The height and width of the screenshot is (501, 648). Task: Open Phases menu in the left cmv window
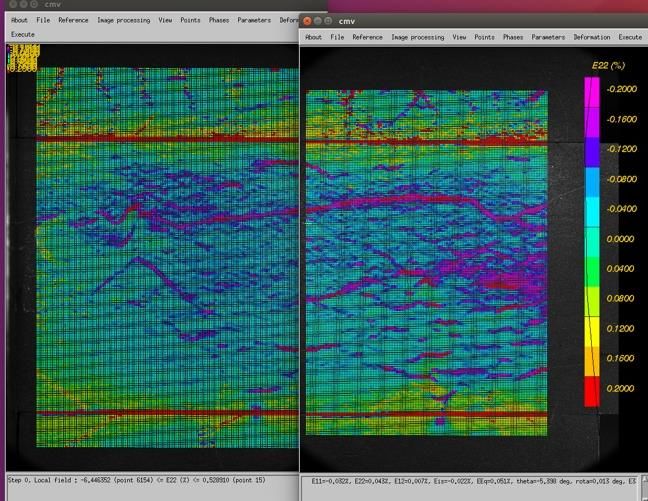pyautogui.click(x=219, y=20)
